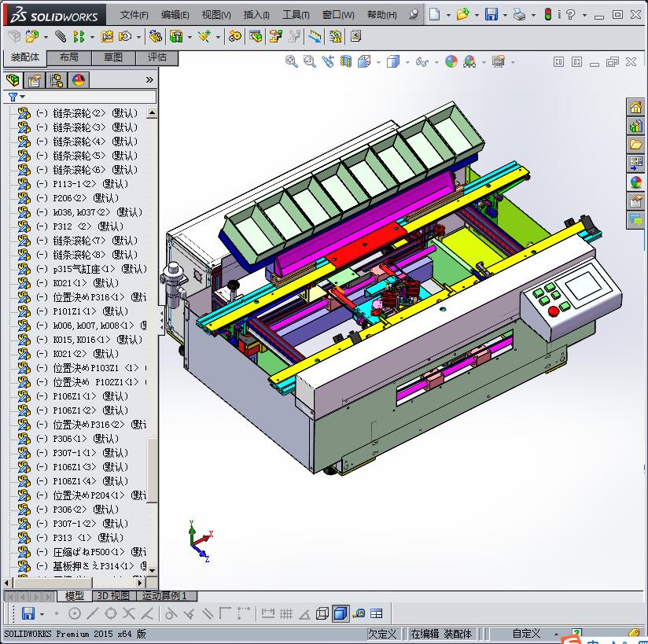Switch to the ConfigurationManager tab icon
648x644 pixels.
tap(57, 80)
